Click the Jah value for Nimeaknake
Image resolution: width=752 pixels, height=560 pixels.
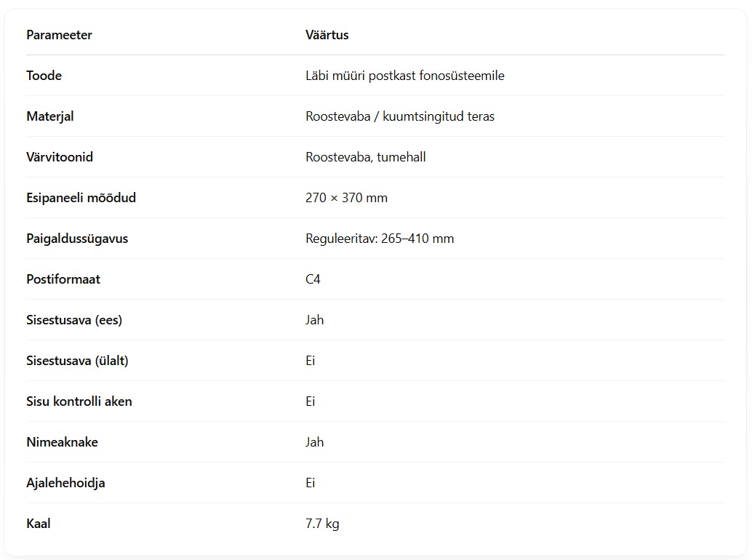[x=315, y=442]
